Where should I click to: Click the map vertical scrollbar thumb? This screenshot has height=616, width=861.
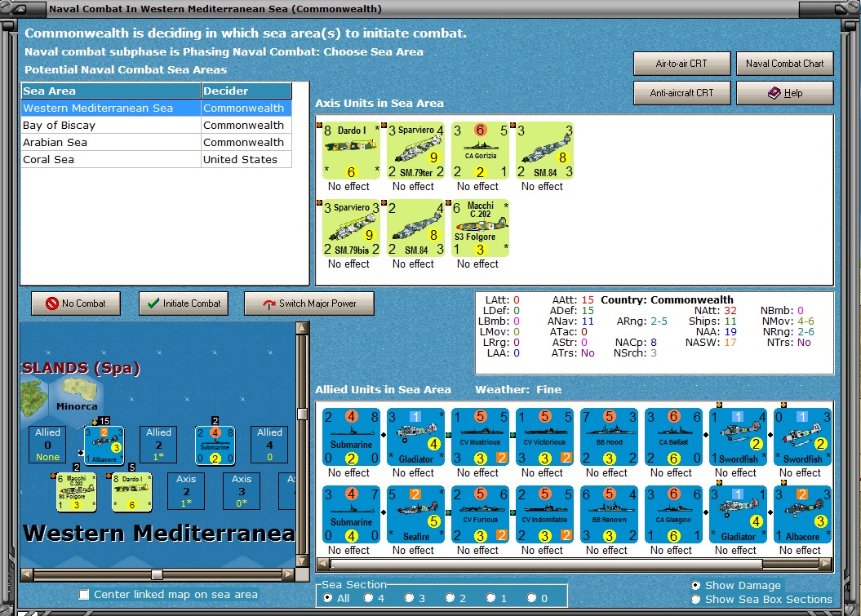302,414
